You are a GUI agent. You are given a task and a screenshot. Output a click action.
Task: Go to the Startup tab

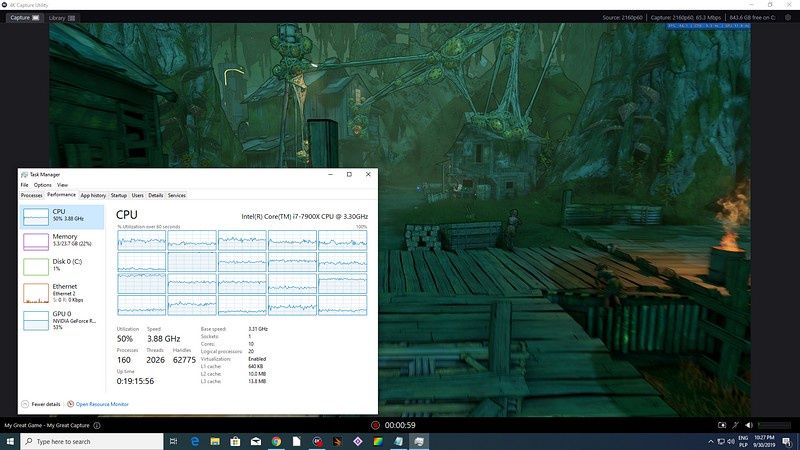pyautogui.click(x=119, y=195)
